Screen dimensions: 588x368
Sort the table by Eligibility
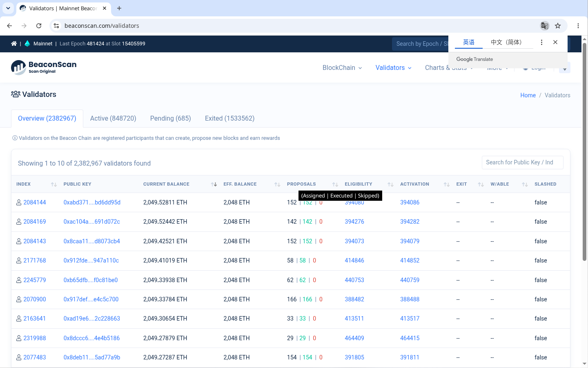tap(390, 184)
